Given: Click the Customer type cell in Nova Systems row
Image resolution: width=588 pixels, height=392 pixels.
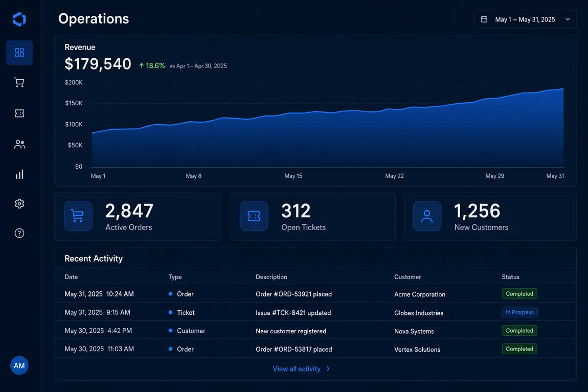Looking at the screenshot, I should click(187, 331).
